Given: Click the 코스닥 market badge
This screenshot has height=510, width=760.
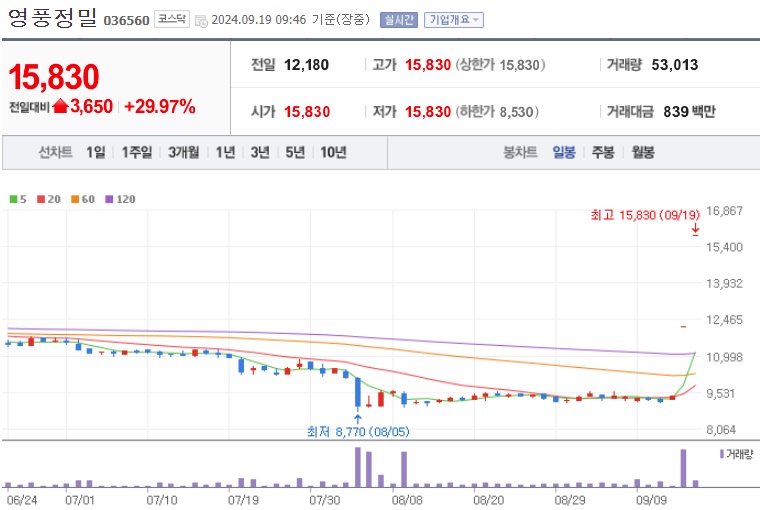Looking at the screenshot, I should point(172,19).
